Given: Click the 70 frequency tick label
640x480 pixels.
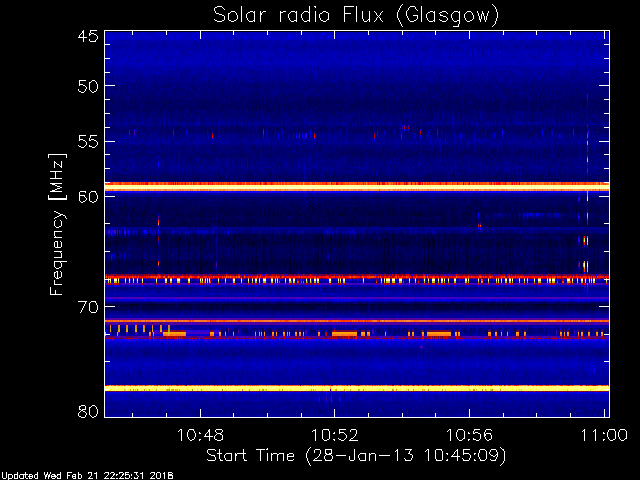Looking at the screenshot, I should [88, 307].
